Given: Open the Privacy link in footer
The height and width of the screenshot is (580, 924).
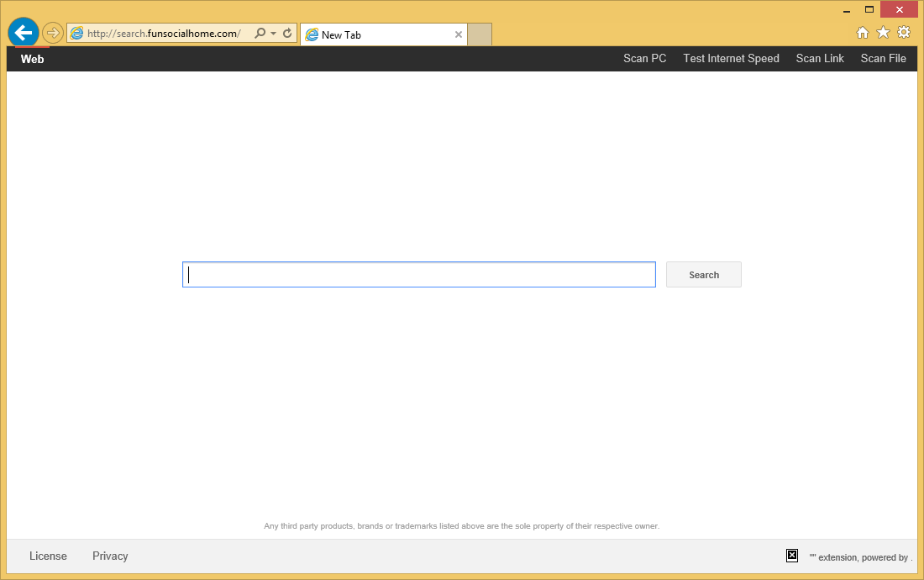Looking at the screenshot, I should [x=110, y=556].
